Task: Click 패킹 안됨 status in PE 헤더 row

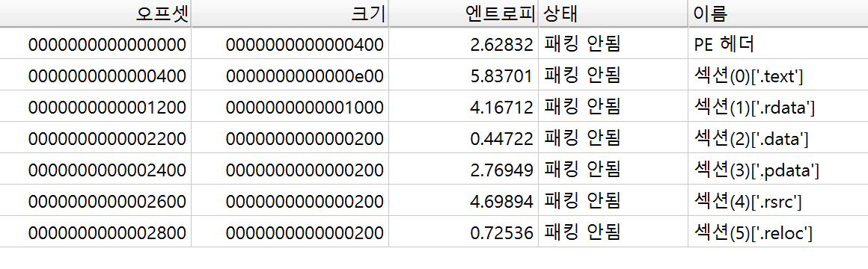Action: click(x=582, y=44)
